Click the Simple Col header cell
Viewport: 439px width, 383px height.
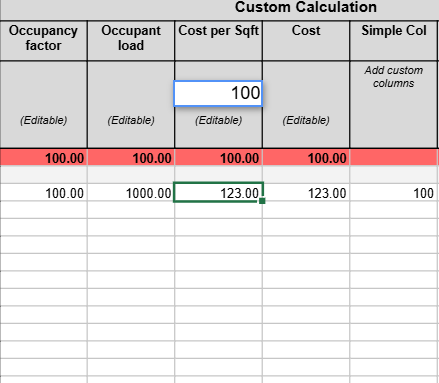394,41
